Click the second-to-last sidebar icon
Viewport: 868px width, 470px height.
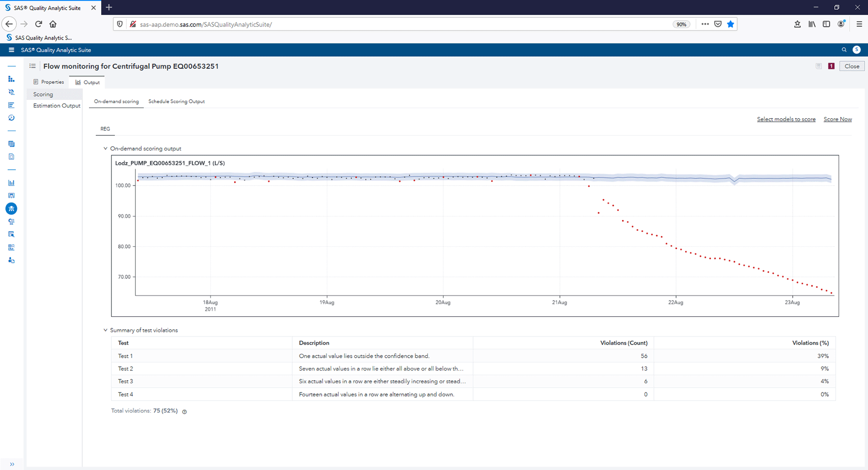[12, 248]
